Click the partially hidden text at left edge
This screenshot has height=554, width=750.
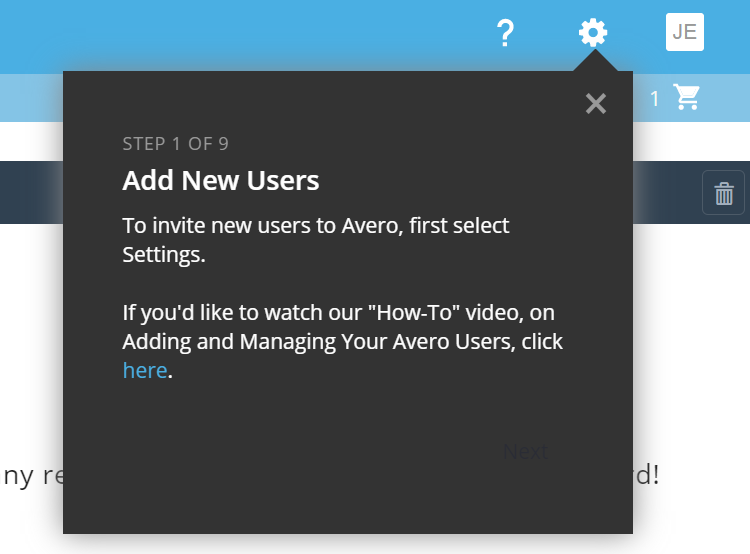click(32, 476)
